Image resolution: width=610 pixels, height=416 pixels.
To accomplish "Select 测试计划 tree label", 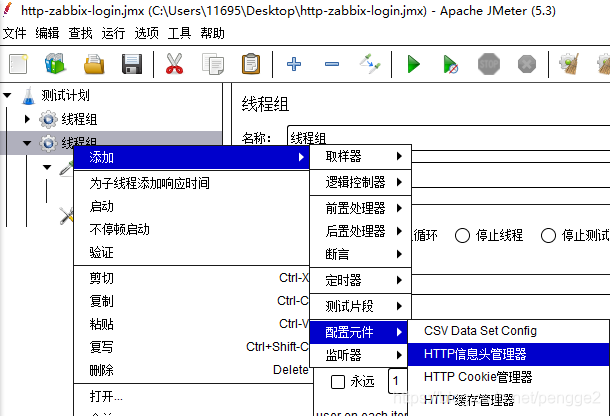I will pos(65,95).
